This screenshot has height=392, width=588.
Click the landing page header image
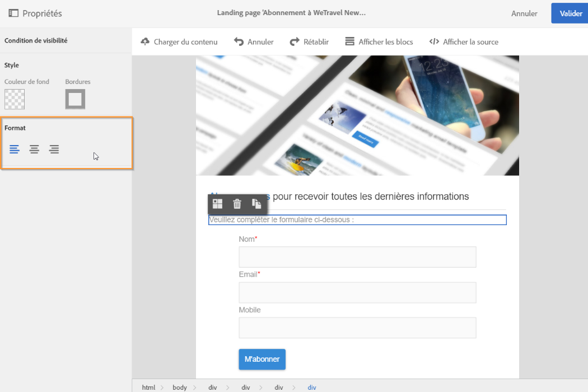click(x=357, y=115)
